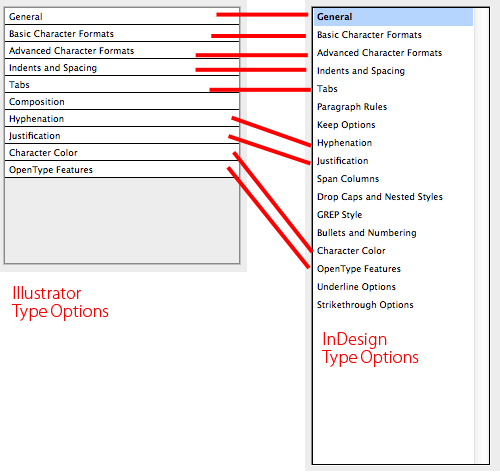Select highlighted General in InDesign list
This screenshot has height=472, width=500.
(393, 17)
